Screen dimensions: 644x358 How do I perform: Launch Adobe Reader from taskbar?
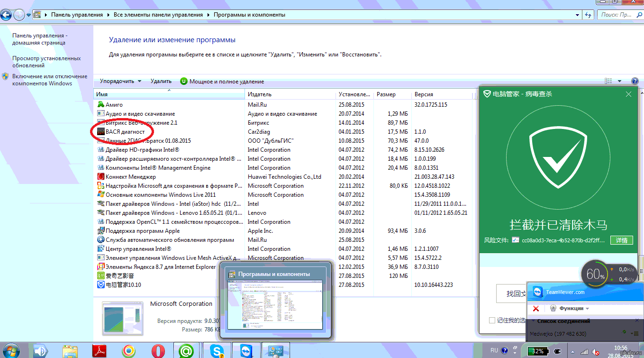click(99, 351)
